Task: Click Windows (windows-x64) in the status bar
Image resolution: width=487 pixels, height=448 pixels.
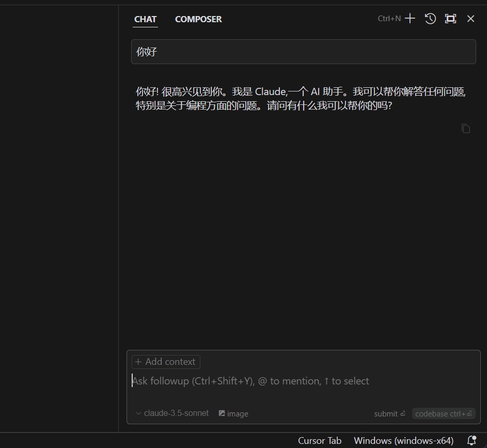Action: click(x=403, y=440)
